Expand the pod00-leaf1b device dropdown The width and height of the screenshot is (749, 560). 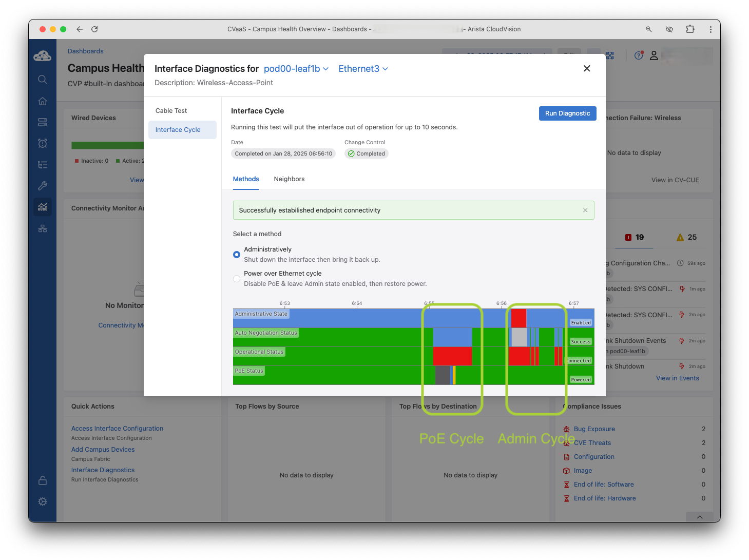[x=296, y=69]
